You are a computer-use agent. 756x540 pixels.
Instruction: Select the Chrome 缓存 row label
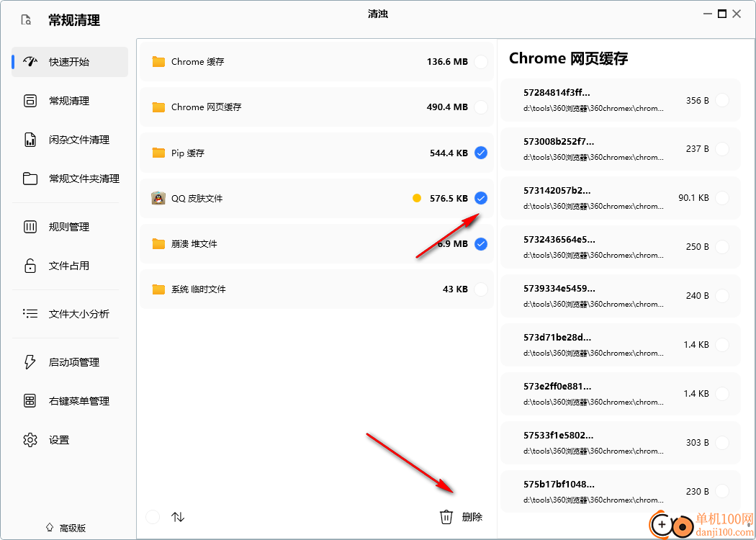(x=198, y=62)
